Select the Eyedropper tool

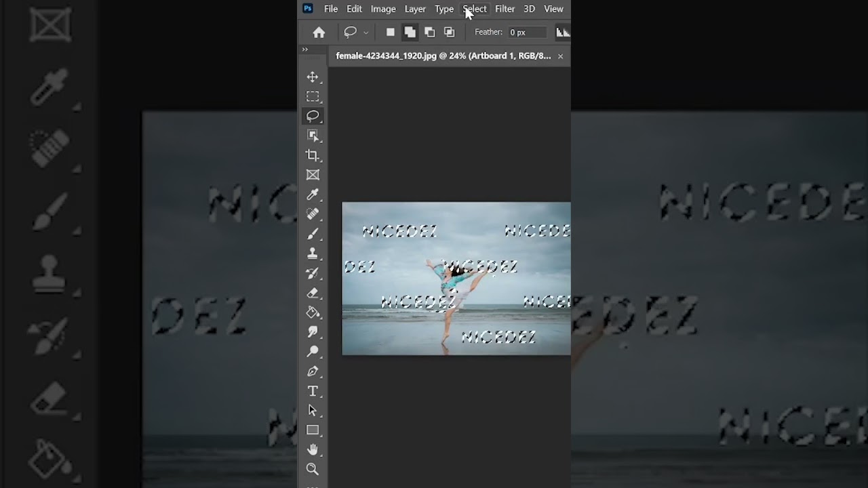[313, 195]
